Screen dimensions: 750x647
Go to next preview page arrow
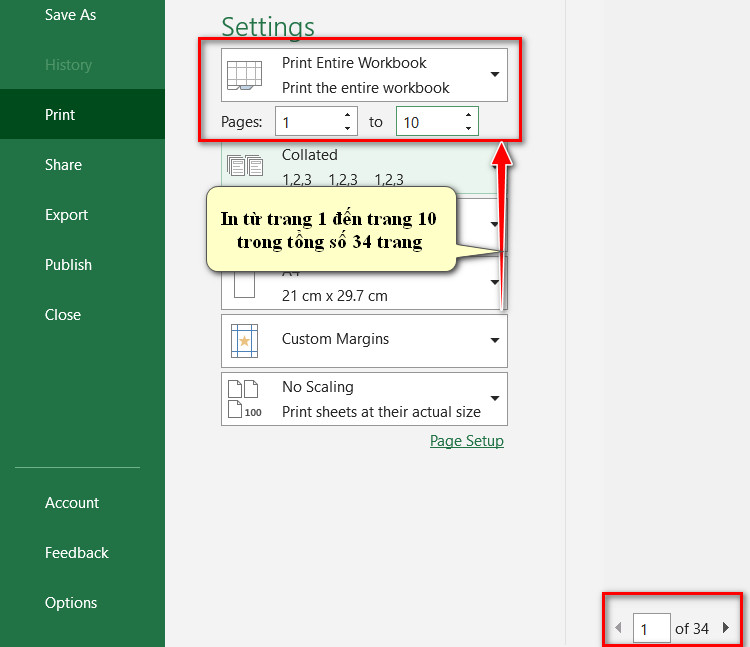726,627
